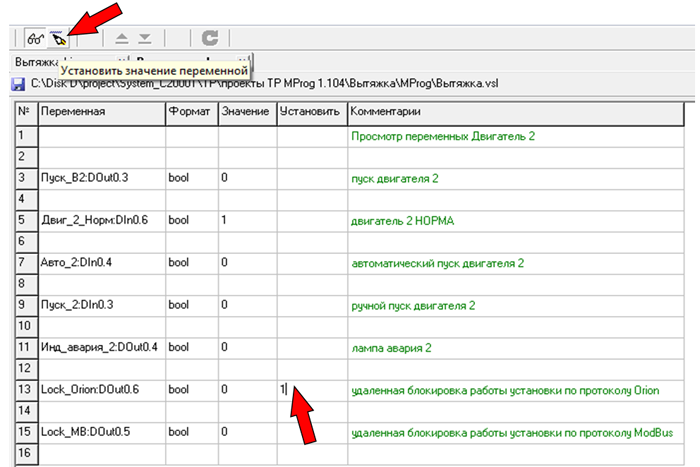Screen dimensions: 700x467
Task: Click the Установить column header
Action: [x=311, y=111]
